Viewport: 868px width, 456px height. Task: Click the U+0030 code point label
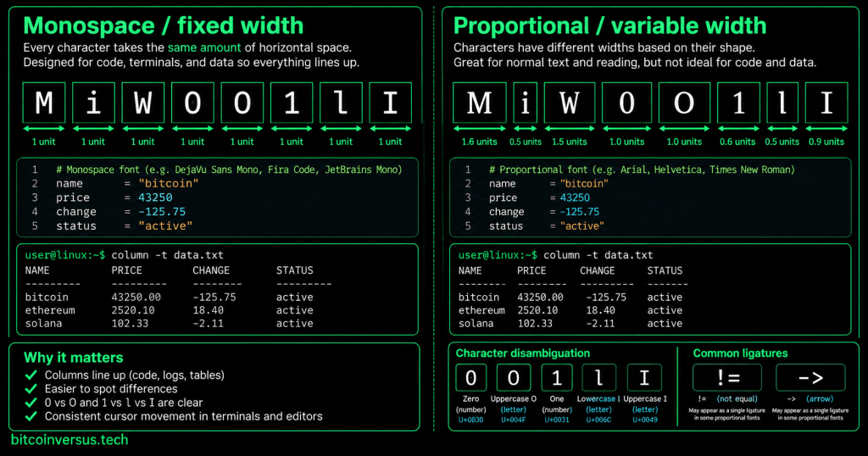[x=471, y=420]
